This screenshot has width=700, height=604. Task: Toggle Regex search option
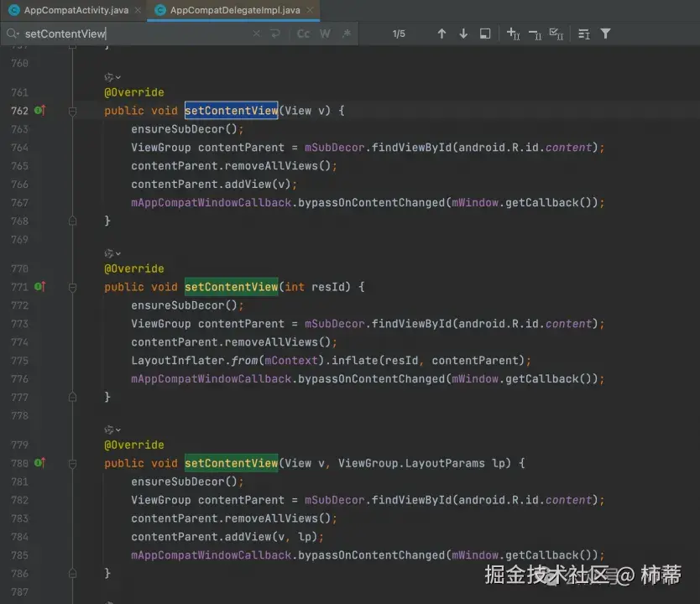pos(347,34)
